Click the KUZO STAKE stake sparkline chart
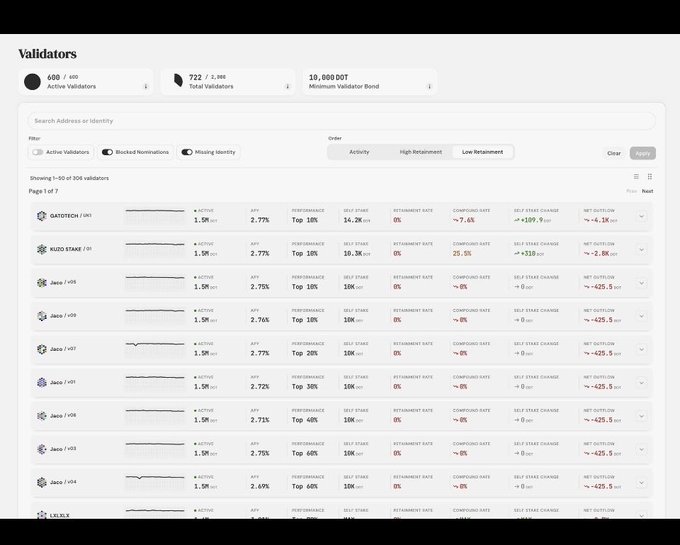Image resolution: width=680 pixels, height=545 pixels. click(x=155, y=249)
